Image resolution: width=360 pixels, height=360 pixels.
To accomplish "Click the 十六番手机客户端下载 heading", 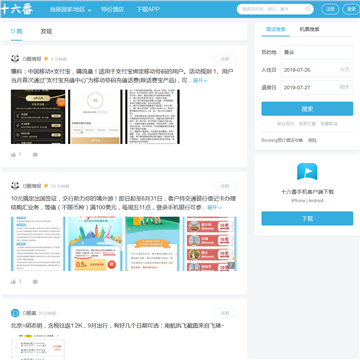I will (x=307, y=192).
